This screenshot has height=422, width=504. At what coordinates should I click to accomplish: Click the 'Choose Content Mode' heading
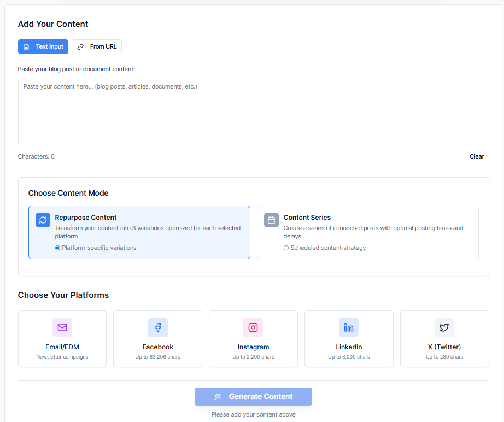pos(68,193)
